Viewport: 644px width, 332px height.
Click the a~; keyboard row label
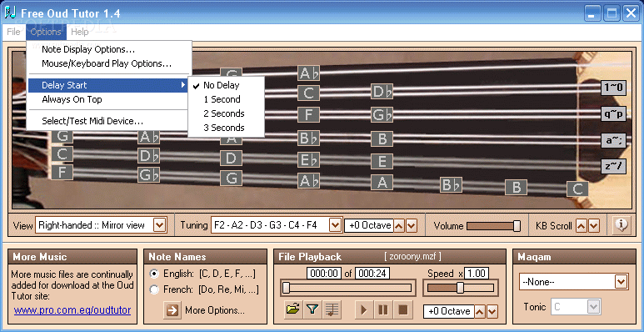click(614, 140)
